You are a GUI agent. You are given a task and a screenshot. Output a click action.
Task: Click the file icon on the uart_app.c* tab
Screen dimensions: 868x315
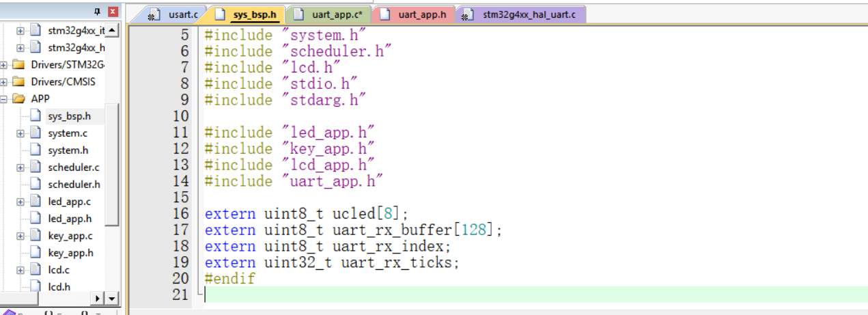[298, 14]
